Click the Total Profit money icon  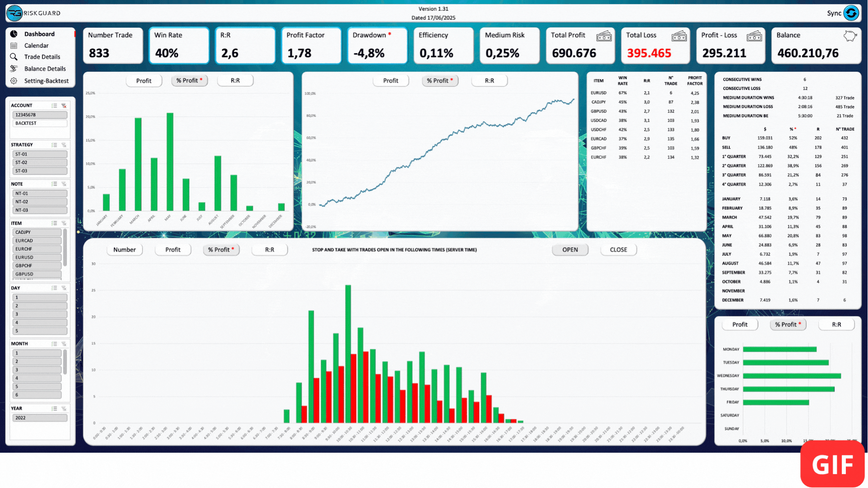(x=604, y=36)
